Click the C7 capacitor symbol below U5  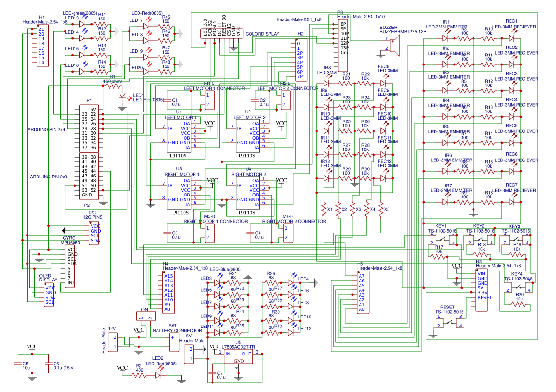[213, 373]
